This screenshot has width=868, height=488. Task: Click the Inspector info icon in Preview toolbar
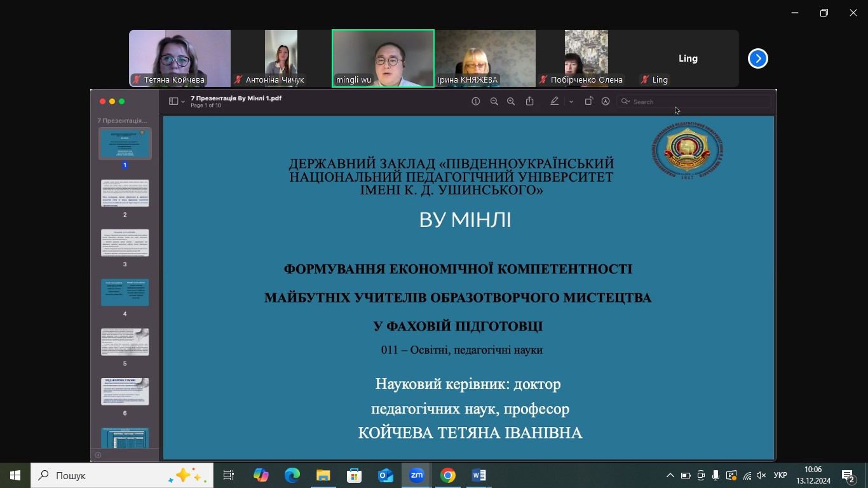pos(475,102)
